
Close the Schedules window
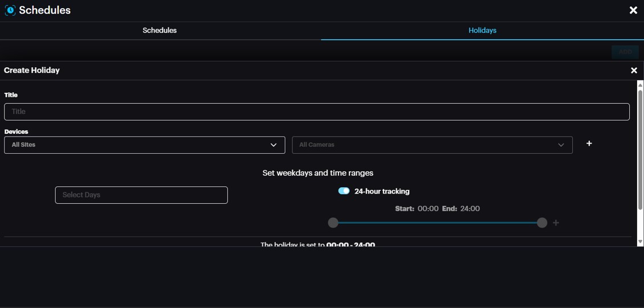coord(633,10)
